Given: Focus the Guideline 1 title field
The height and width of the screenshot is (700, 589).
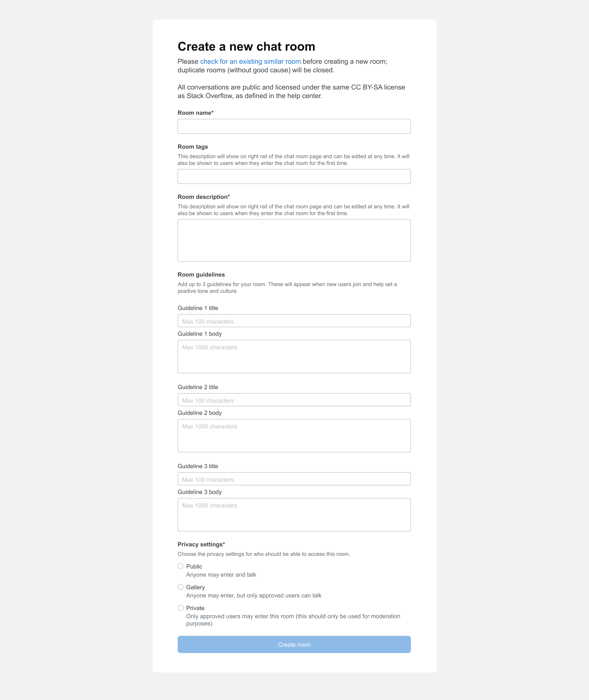Looking at the screenshot, I should click(x=294, y=321).
